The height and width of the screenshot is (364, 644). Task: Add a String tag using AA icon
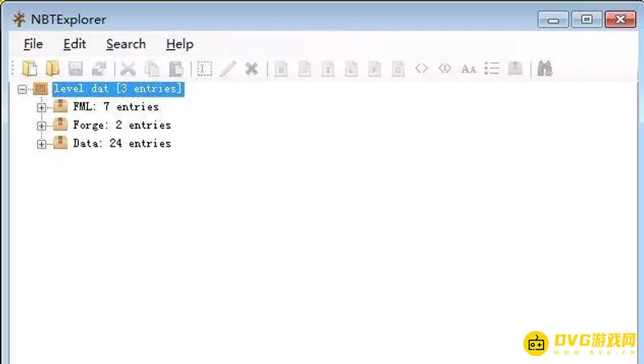point(469,68)
